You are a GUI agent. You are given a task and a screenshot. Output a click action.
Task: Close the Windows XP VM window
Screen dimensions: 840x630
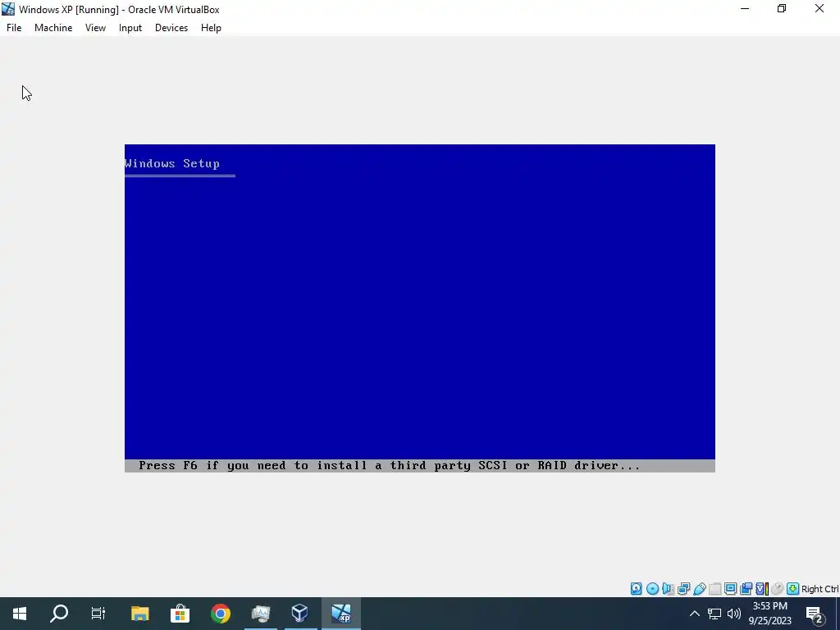819,8
